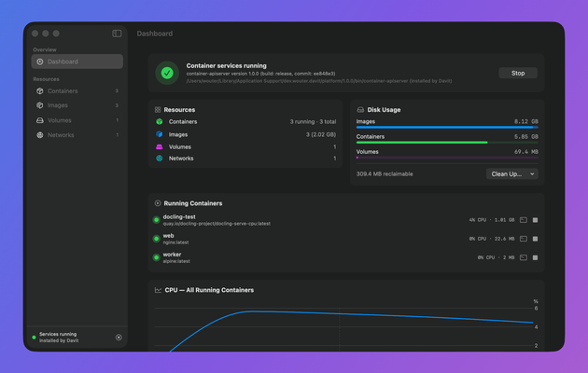Stop the web container square icon
Screen dimensions: 588x373
tap(535, 239)
